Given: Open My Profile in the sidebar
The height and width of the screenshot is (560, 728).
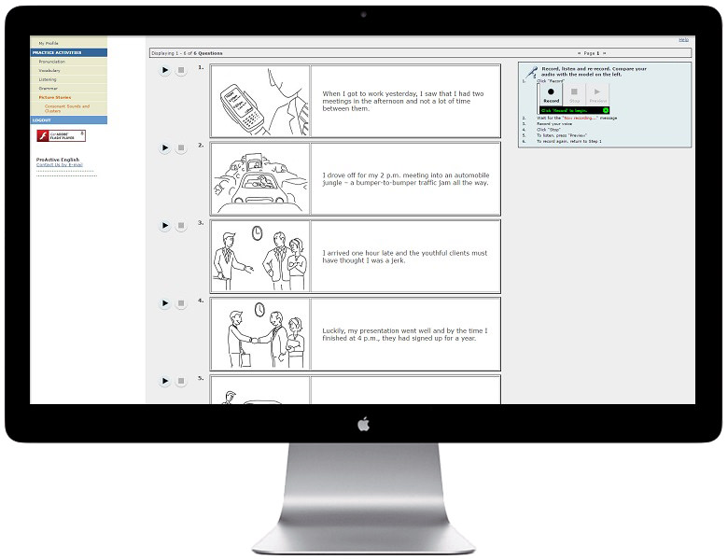Looking at the screenshot, I should [x=49, y=44].
